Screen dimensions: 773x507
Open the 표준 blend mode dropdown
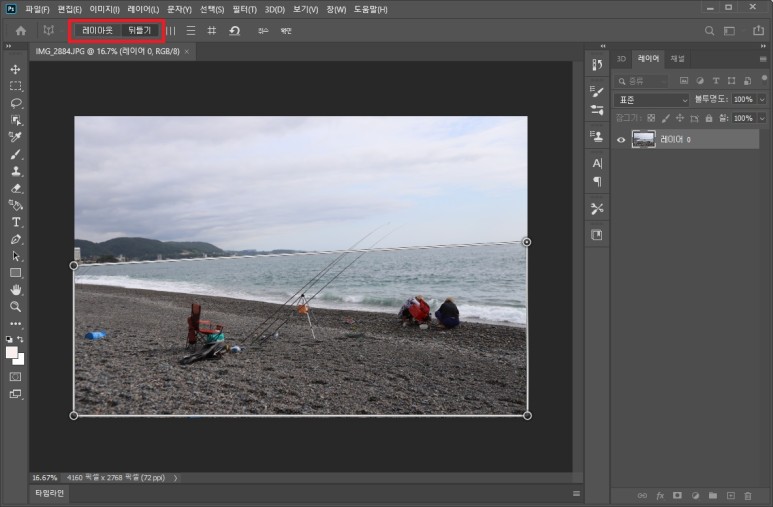(651, 100)
